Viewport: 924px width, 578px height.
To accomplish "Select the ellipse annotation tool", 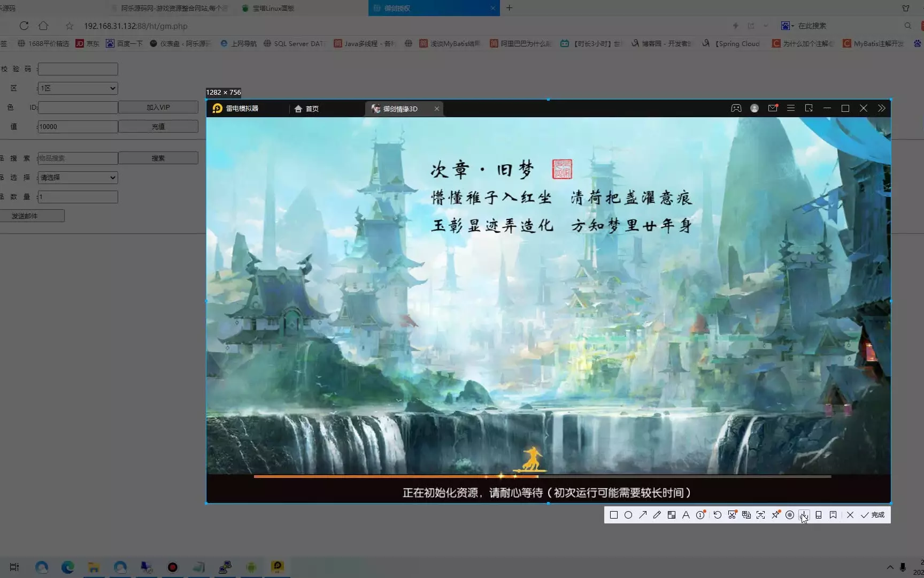I will [628, 515].
